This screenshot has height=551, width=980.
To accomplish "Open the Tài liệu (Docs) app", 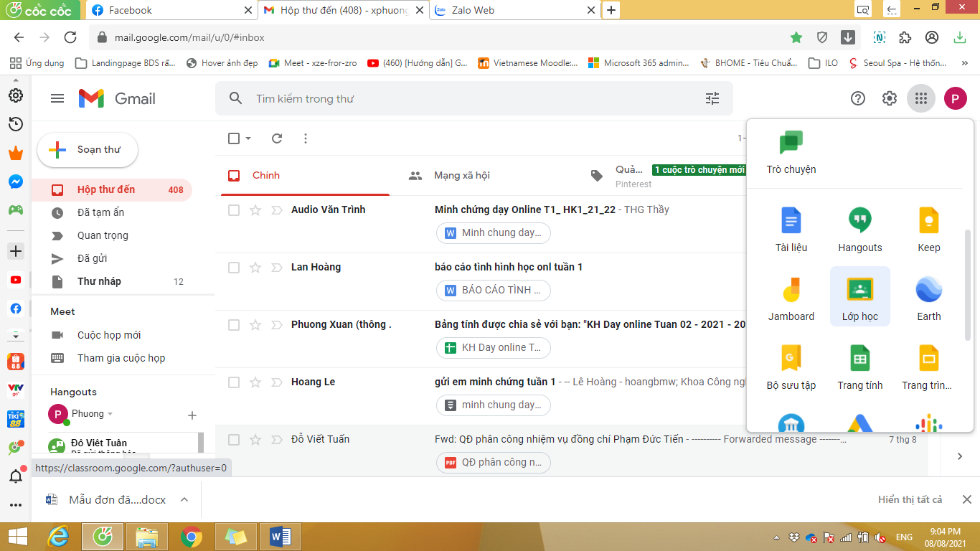I will click(x=791, y=227).
